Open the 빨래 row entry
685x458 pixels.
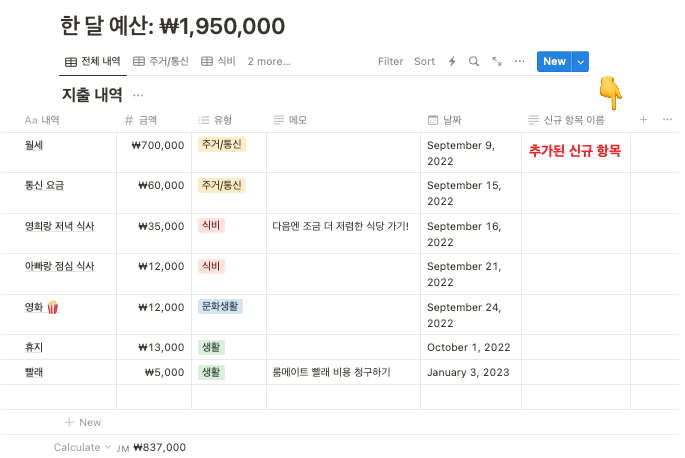34,372
